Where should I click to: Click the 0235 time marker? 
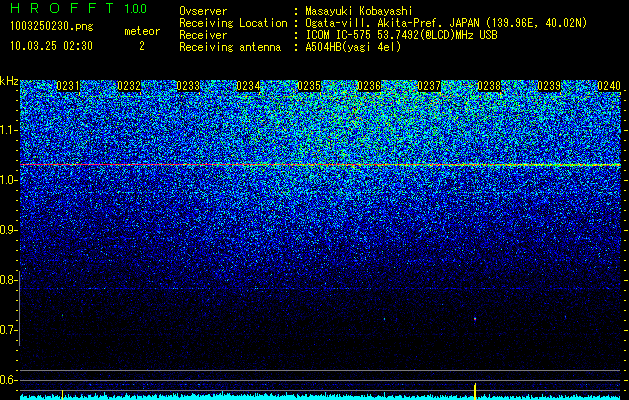point(309,86)
